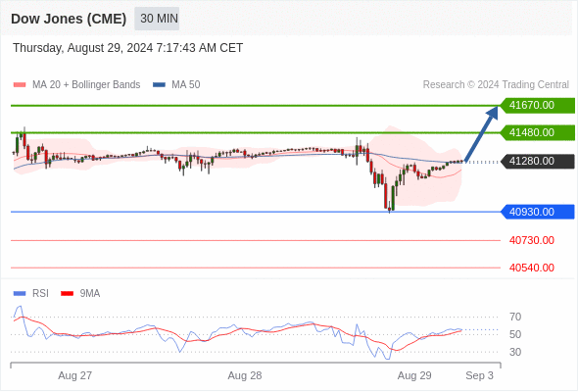
Task: Click the RSI legend color swatch
Action: (x=20, y=294)
